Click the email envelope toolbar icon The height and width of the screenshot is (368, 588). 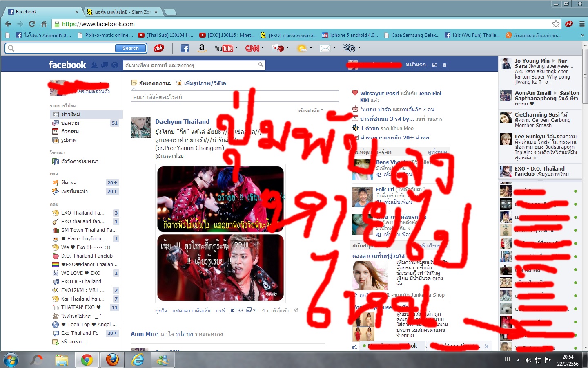(x=325, y=48)
